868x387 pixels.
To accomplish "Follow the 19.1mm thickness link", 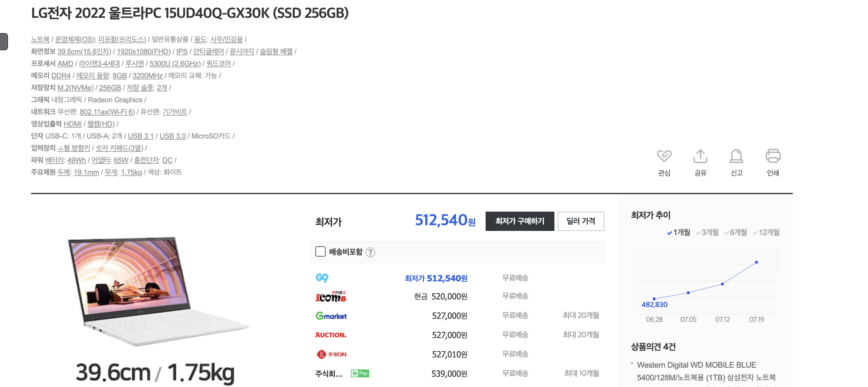I will coord(86,172).
